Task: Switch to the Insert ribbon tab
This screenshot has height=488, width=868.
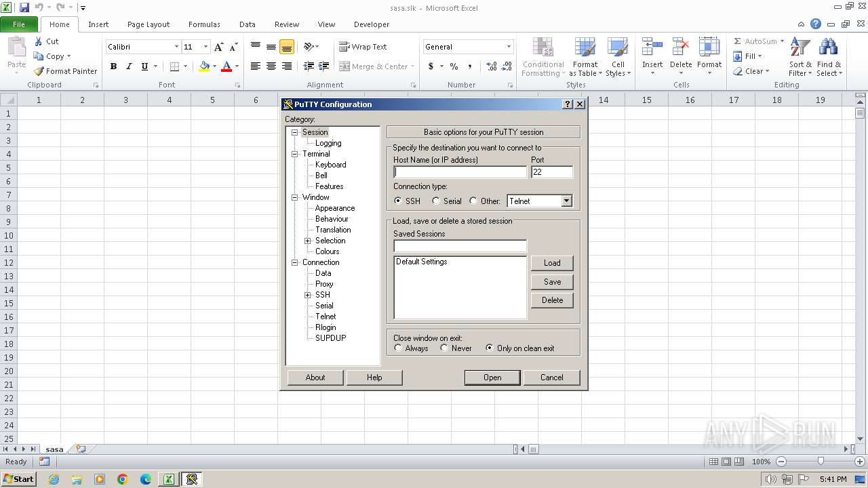Action: coord(98,24)
